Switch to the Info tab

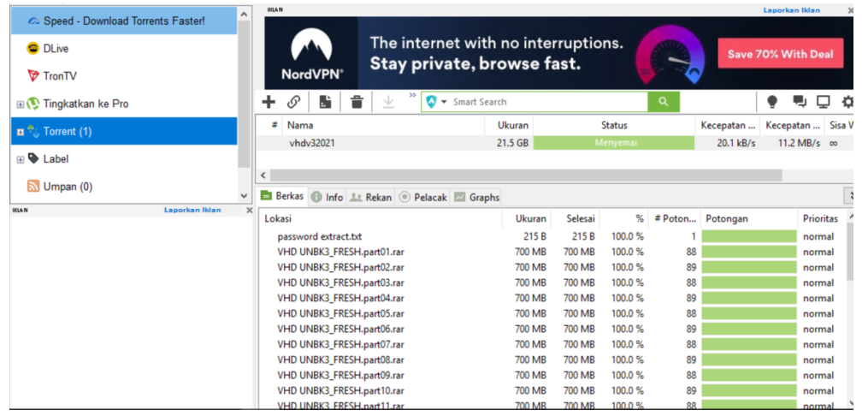pyautogui.click(x=328, y=197)
